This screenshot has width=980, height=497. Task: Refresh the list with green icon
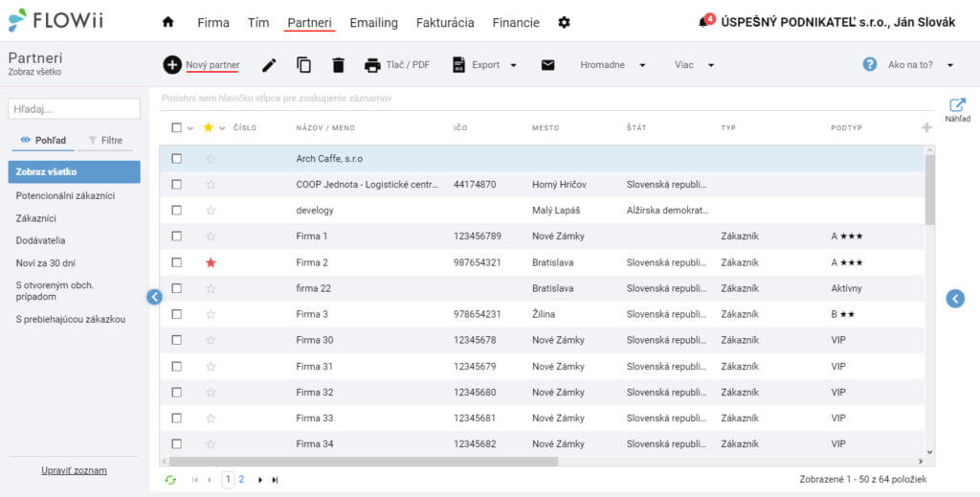pos(170,480)
